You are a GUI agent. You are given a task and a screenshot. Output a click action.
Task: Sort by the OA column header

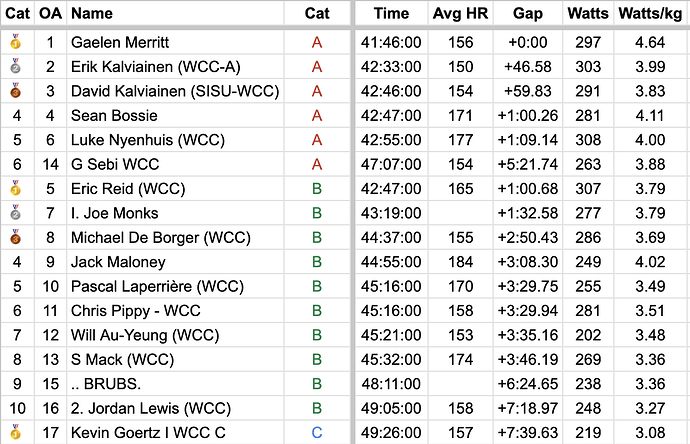click(49, 14)
